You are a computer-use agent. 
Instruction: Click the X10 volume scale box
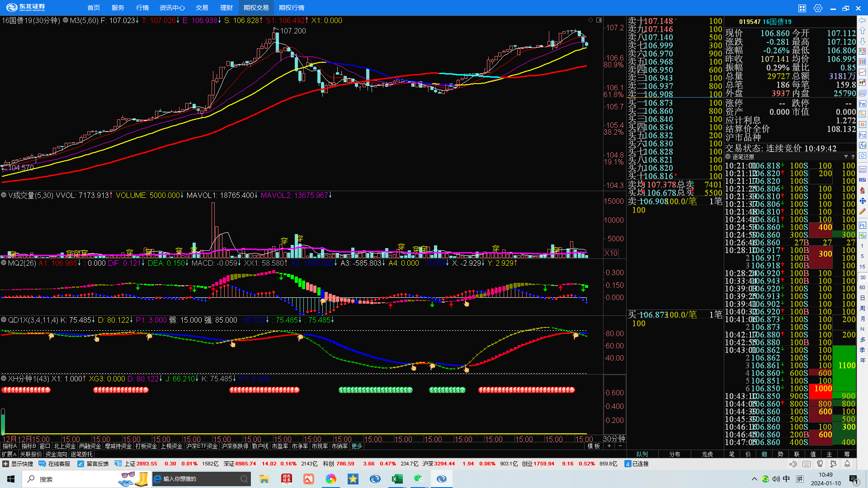[x=611, y=253]
